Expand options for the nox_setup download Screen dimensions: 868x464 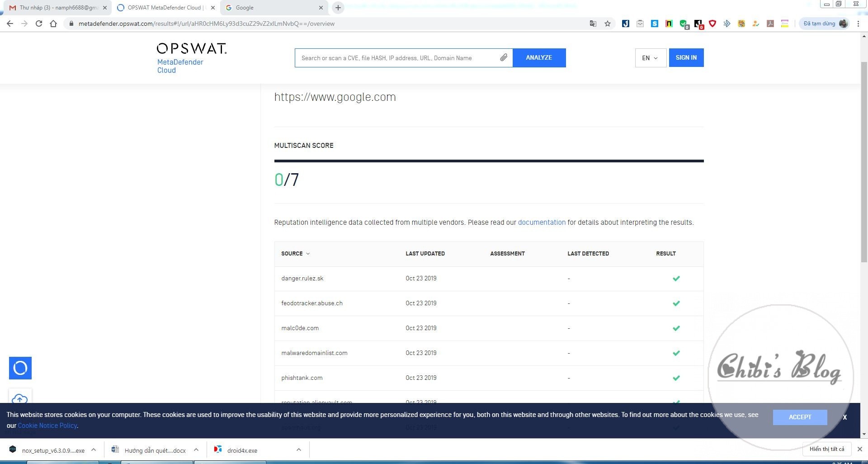coord(94,450)
